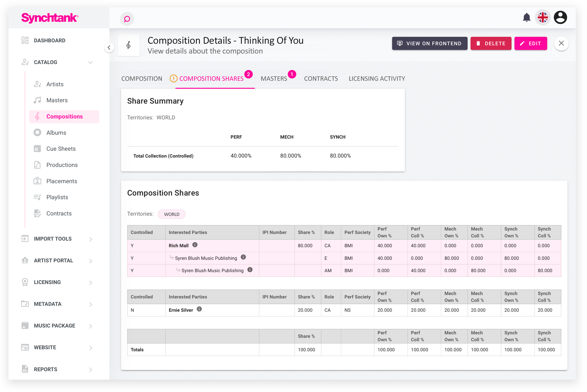Image resolution: width=587 pixels, height=392 pixels.
Task: Click the search magnifier icon
Action: click(127, 19)
